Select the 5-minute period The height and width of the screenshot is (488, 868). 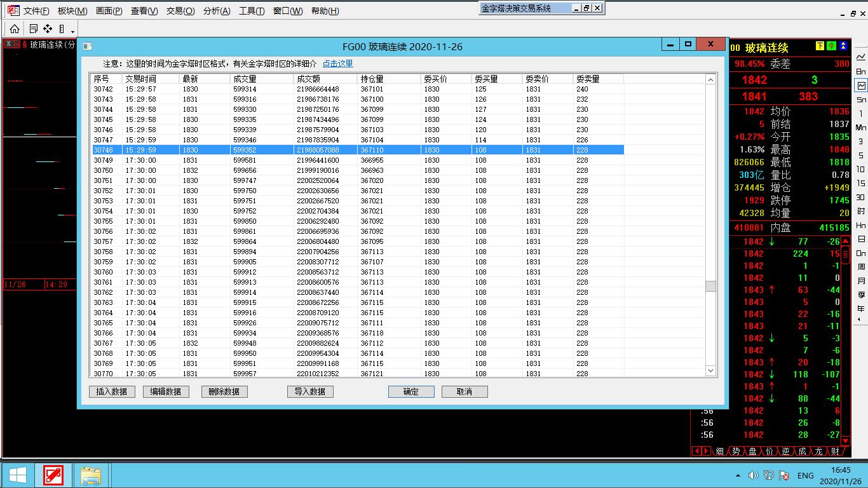coord(861,155)
